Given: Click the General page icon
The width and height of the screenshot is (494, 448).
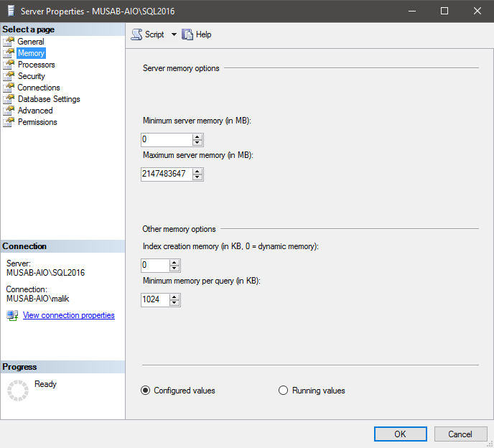Looking at the screenshot, I should pos(9,42).
